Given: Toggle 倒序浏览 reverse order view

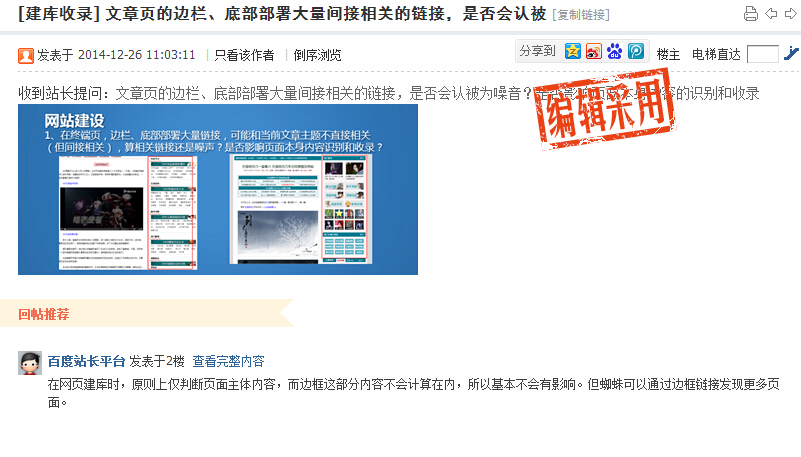Looking at the screenshot, I should click(317, 55).
